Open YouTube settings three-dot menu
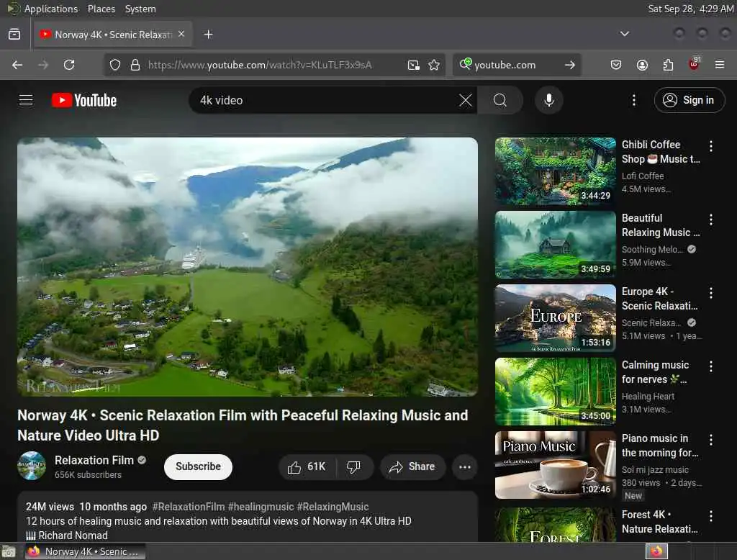The height and width of the screenshot is (560, 737). coord(634,100)
